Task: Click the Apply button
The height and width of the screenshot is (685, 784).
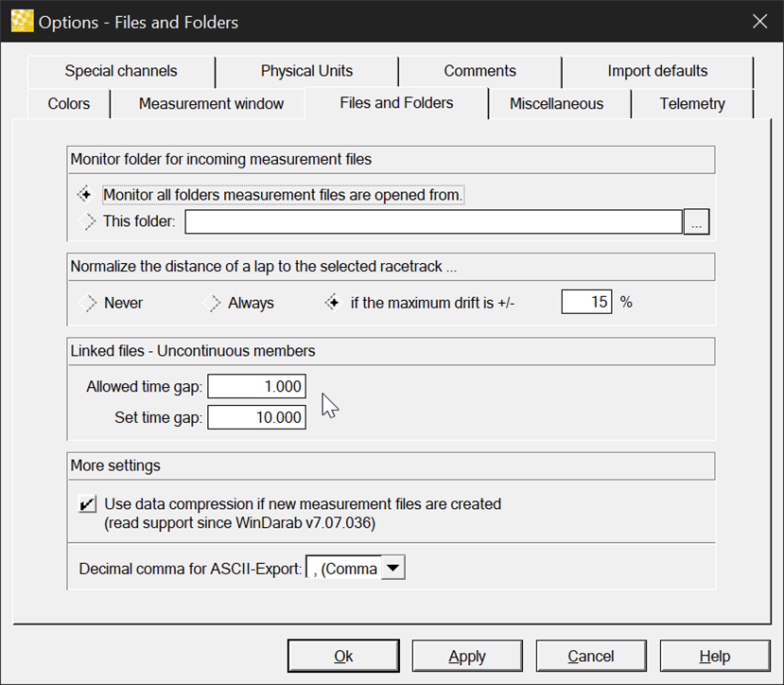Action: (467, 656)
